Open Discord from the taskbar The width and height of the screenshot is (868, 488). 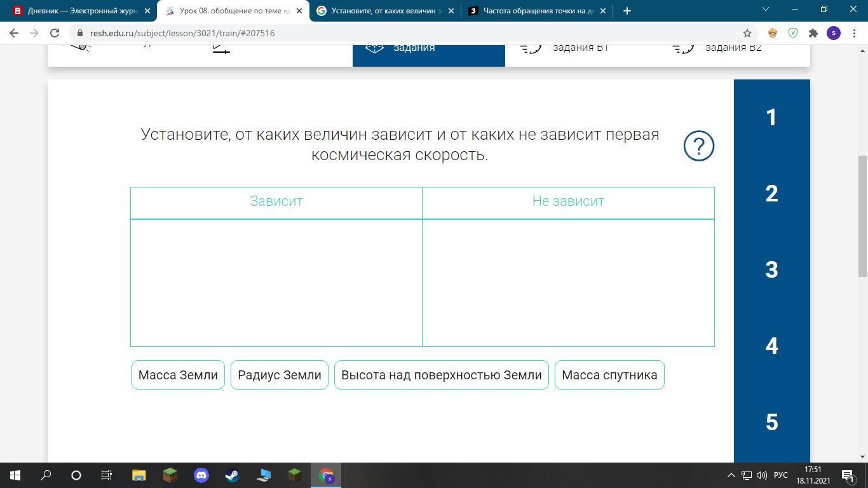tap(201, 475)
